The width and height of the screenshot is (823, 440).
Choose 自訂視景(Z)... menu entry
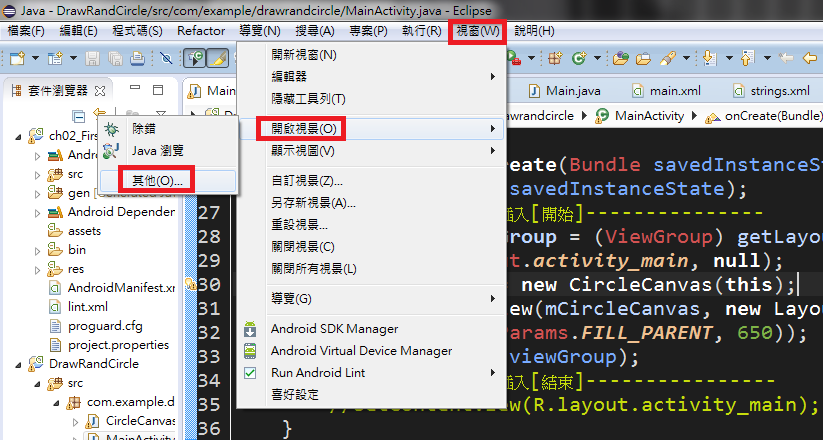[371, 181]
